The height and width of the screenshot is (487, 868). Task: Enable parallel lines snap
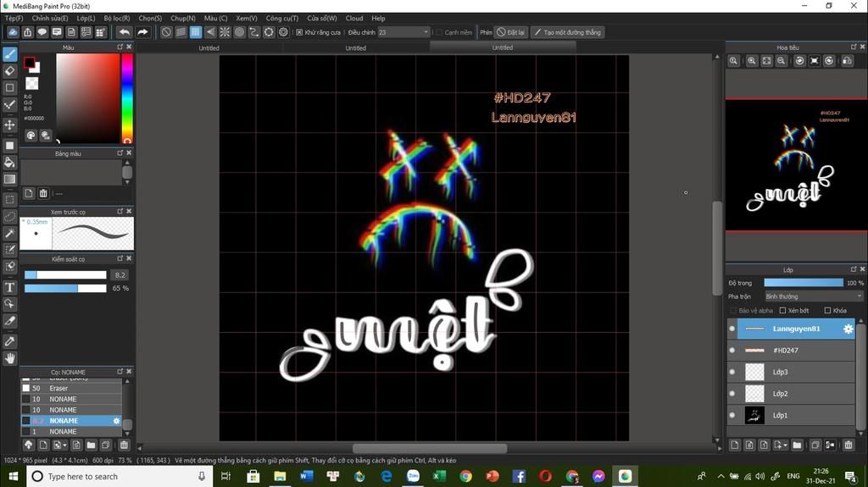181,32
